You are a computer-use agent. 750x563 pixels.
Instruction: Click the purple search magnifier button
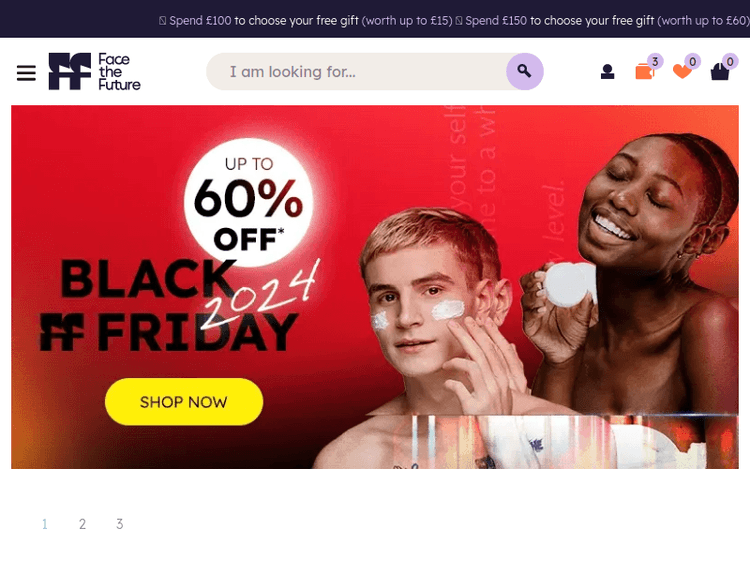tap(524, 71)
